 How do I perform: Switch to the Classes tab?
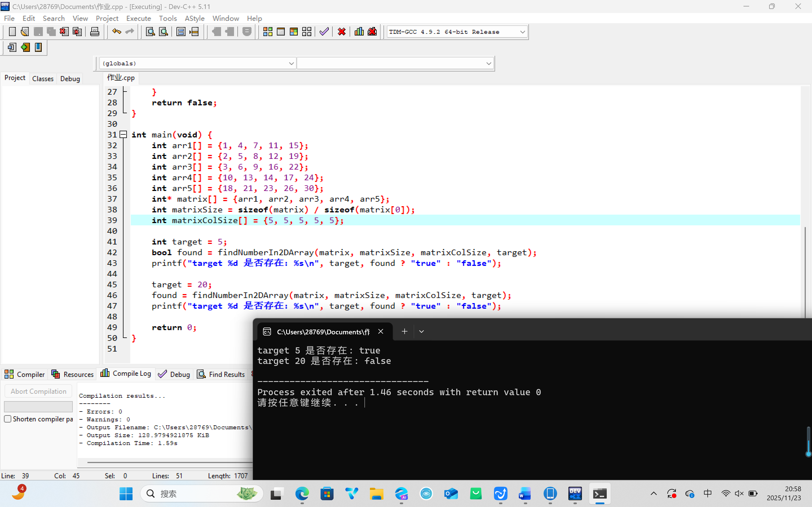click(43, 79)
